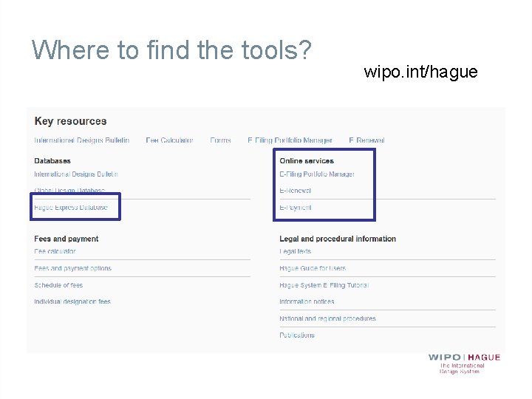The image size is (532, 399).
Task: Open the Hague Express Database link
Action: tap(71, 208)
